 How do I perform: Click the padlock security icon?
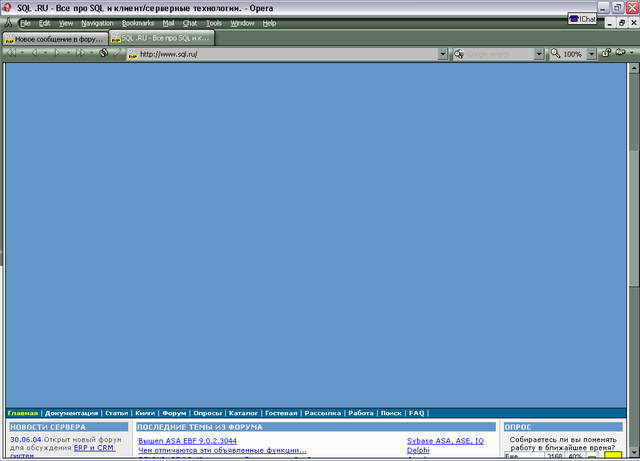(x=606, y=54)
